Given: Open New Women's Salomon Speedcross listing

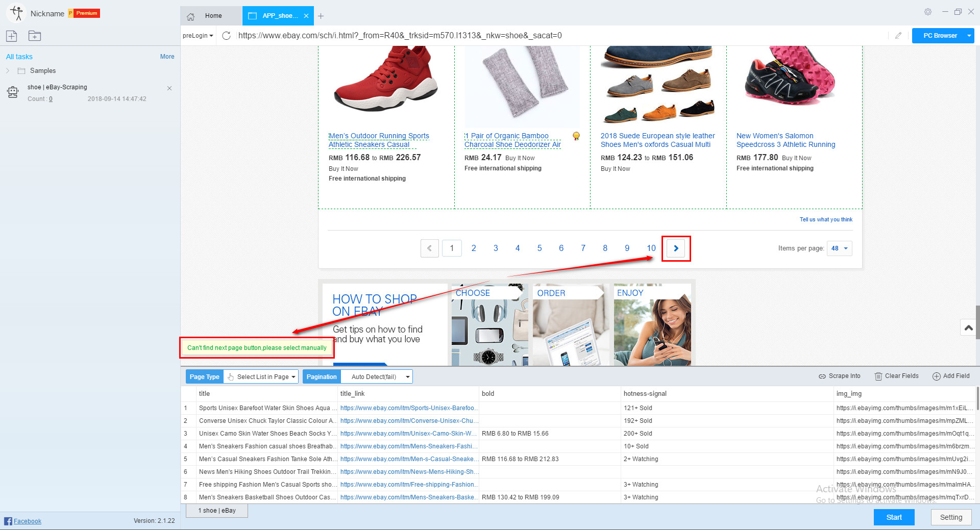Looking at the screenshot, I should tap(786, 140).
